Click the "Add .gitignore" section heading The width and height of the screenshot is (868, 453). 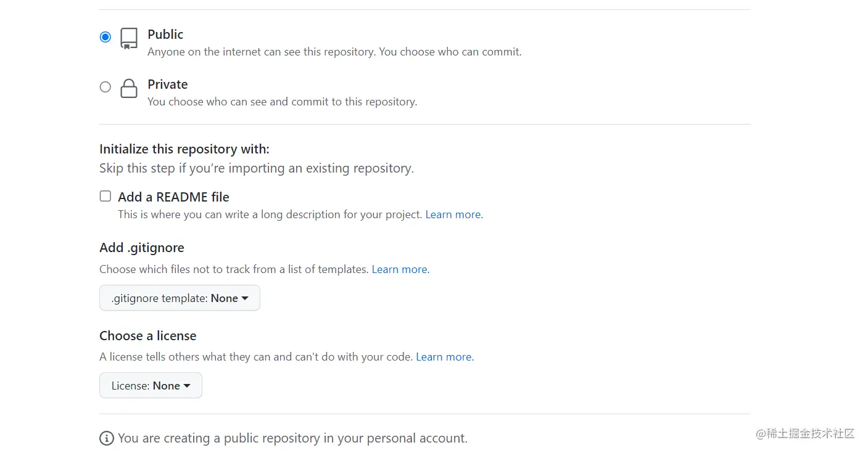tap(142, 248)
